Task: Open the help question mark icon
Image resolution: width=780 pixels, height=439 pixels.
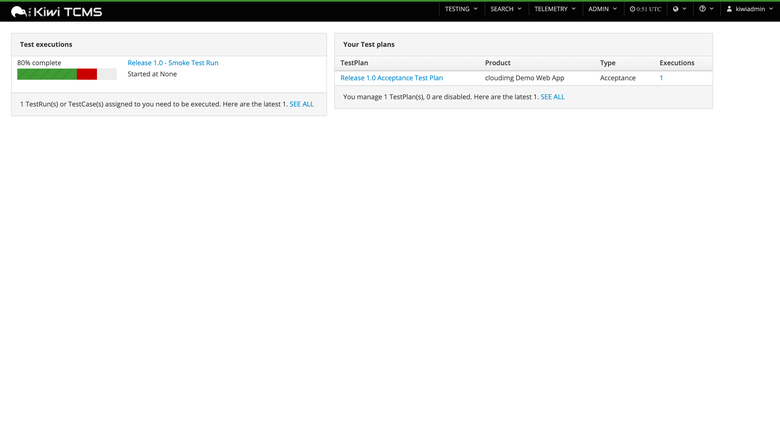Action: [702, 9]
